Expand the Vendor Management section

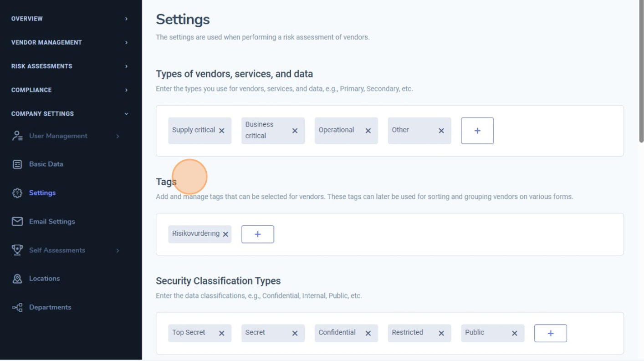pos(69,42)
